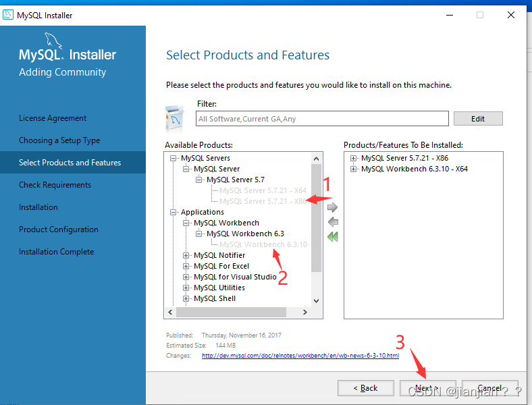Click the software package icon beside Filter
Viewport: 532px width, 405px height.
(175, 118)
